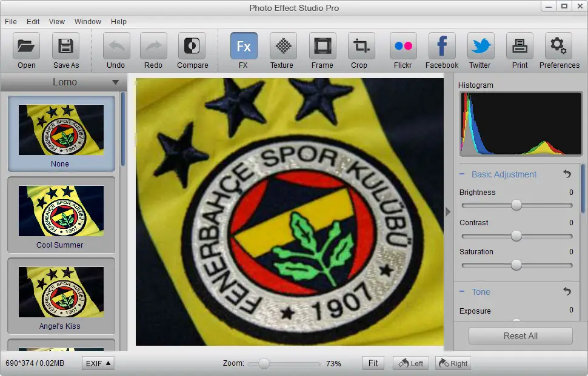Click the Fit zoom button
588x376 pixels.
pos(373,363)
